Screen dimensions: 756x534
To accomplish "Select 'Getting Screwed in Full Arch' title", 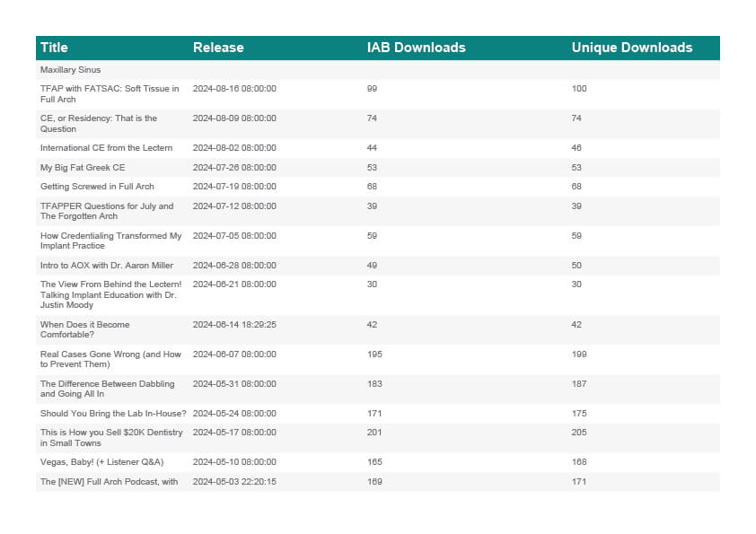I will click(x=97, y=187).
